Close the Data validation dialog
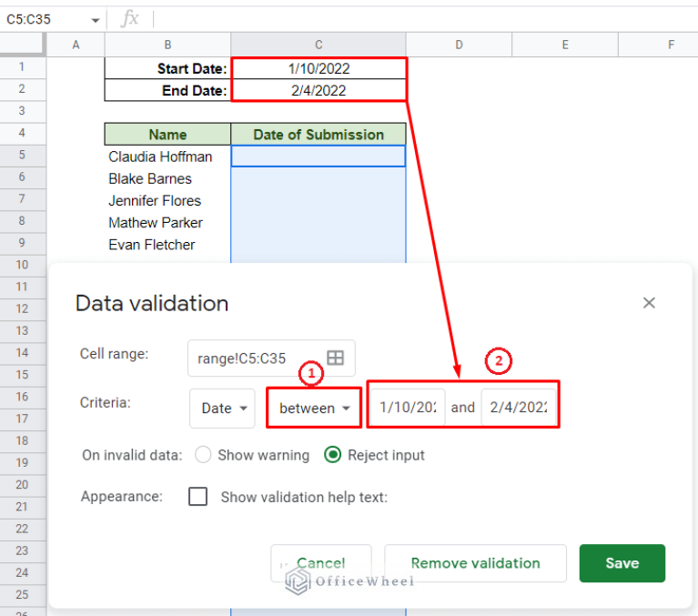This screenshot has width=698, height=616. pos(649,303)
